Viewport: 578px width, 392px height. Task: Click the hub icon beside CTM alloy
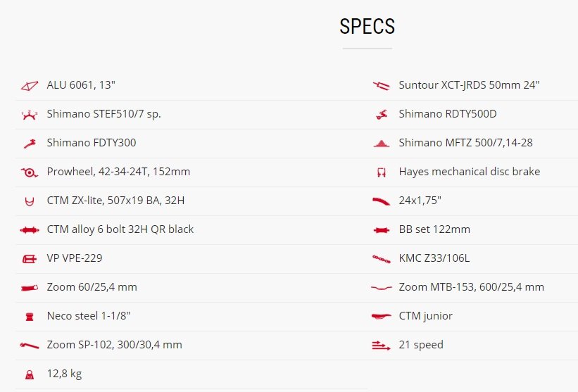29,230
